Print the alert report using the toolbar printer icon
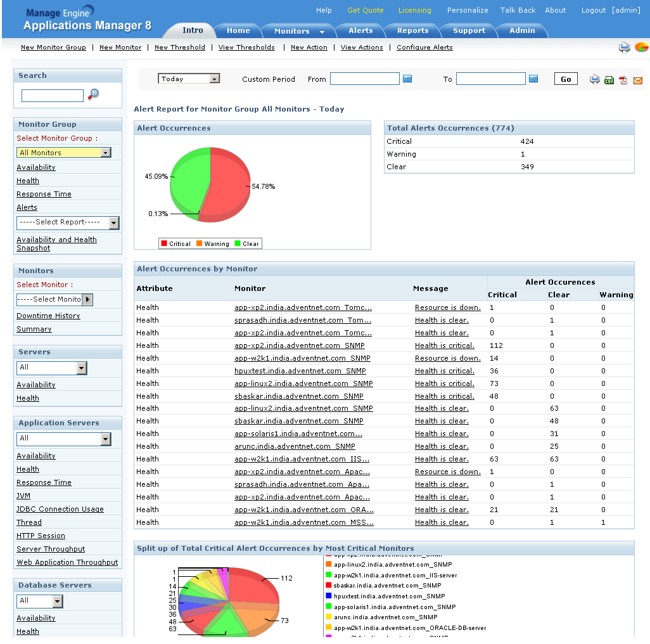This screenshot has width=650, height=644. pyautogui.click(x=594, y=79)
